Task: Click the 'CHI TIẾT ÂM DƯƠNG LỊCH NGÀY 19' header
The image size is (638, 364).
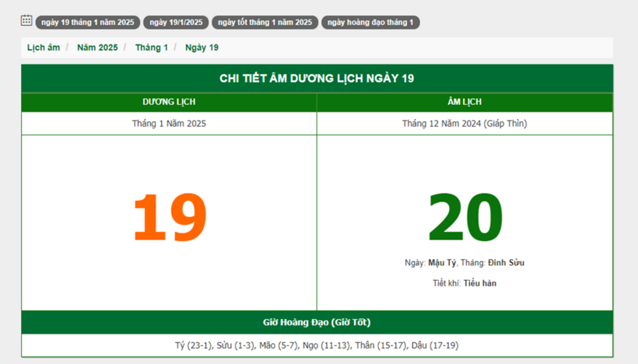Action: tap(317, 79)
